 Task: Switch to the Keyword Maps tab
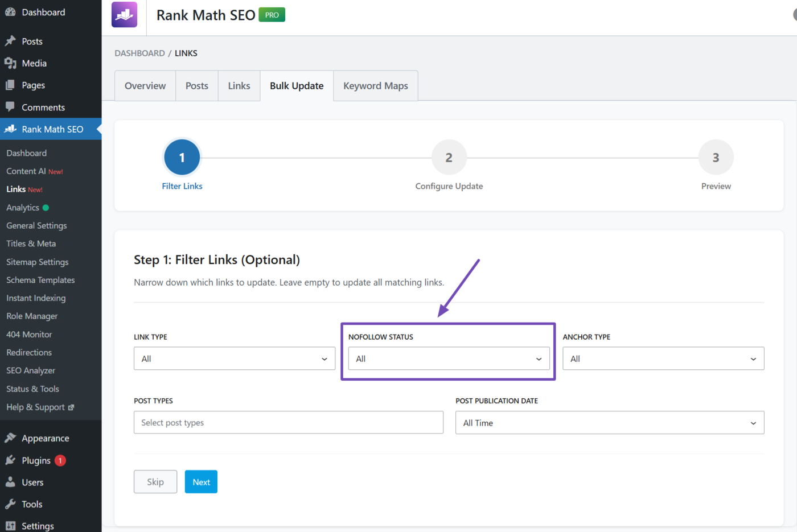pyautogui.click(x=375, y=85)
